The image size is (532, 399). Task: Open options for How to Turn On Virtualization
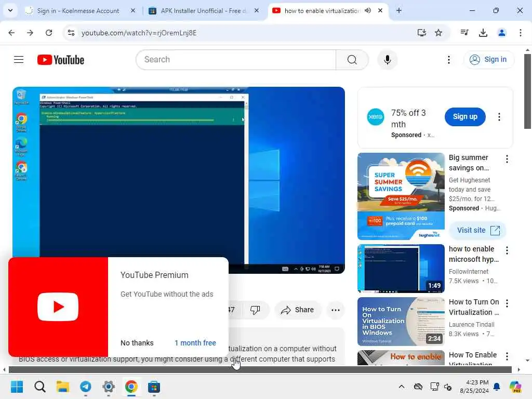(x=507, y=303)
